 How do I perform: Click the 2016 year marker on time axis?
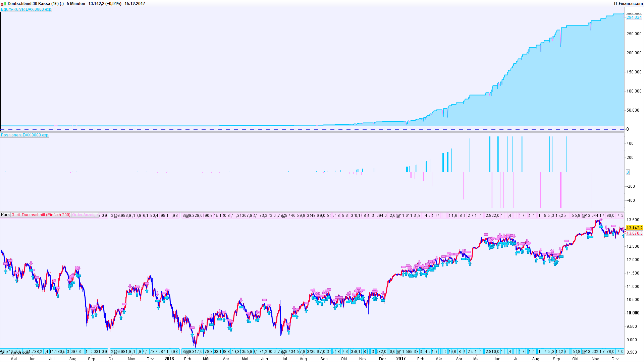[x=169, y=359]
